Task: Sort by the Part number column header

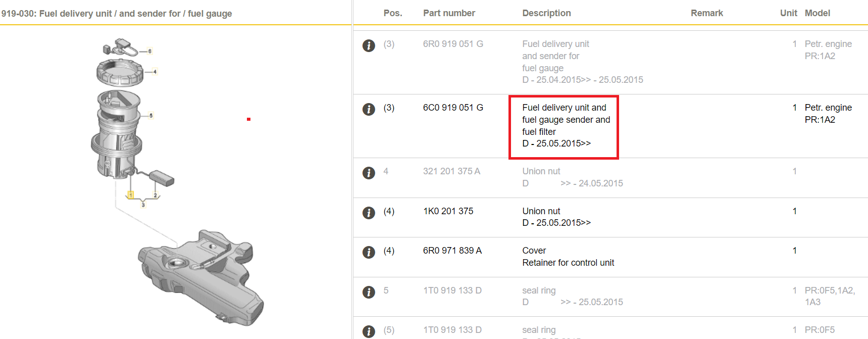Action: [x=449, y=13]
